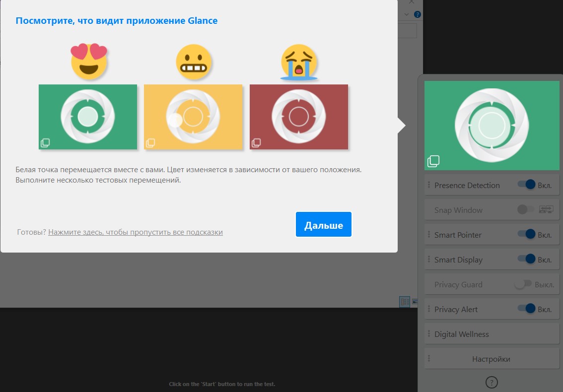Viewport: 563px width, 392px height.
Task: Click the drag handle dots beside Presence Detection
Action: (429, 185)
